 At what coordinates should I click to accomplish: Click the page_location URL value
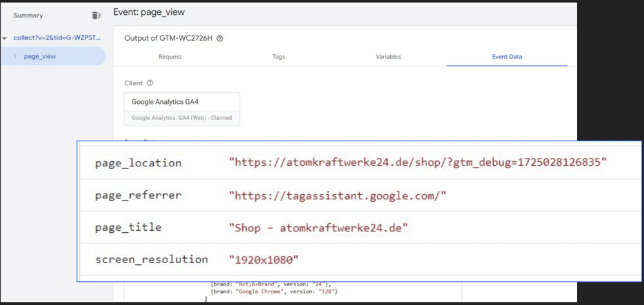[x=418, y=163]
